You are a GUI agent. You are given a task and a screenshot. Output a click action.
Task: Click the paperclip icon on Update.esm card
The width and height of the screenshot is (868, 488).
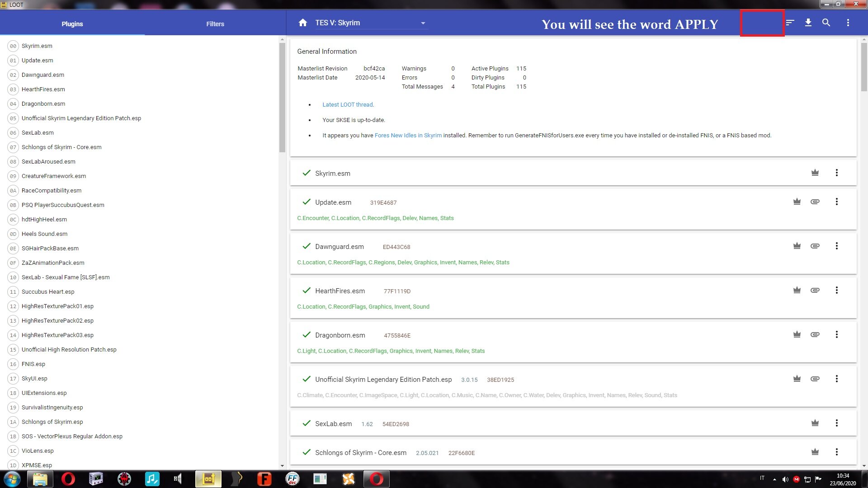coord(815,202)
